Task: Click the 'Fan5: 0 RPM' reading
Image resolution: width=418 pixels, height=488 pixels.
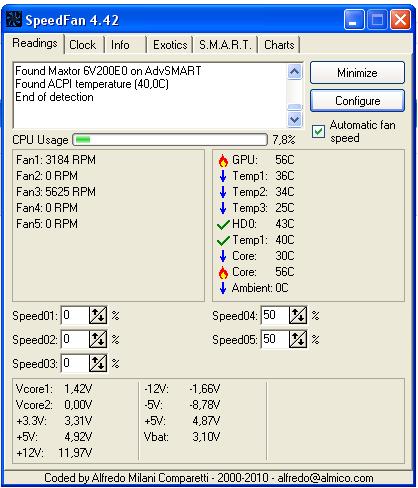Action: (47, 224)
